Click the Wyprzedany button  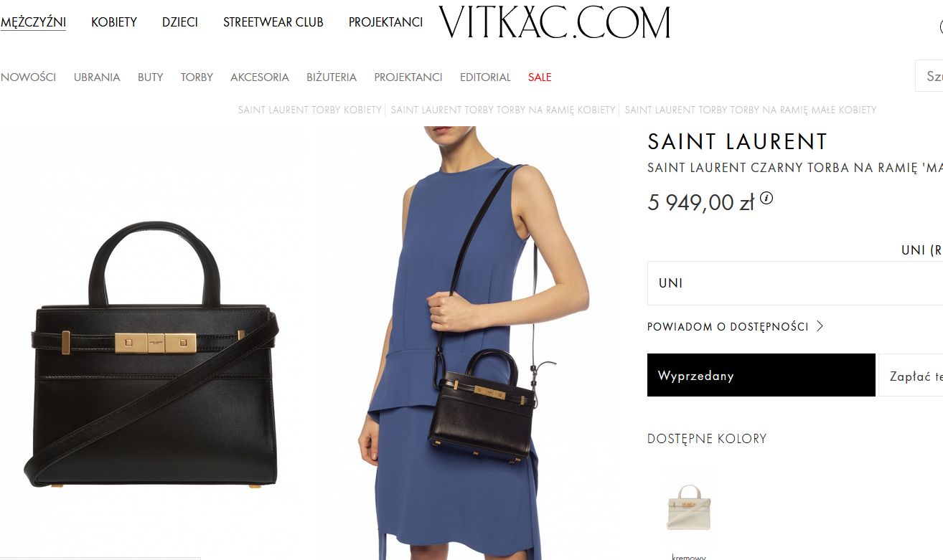(x=761, y=375)
